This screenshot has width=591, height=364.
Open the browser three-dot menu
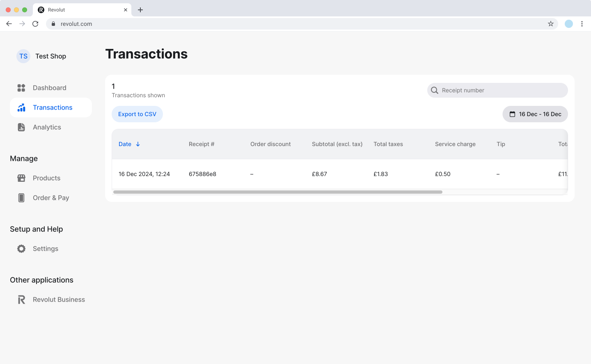click(582, 24)
